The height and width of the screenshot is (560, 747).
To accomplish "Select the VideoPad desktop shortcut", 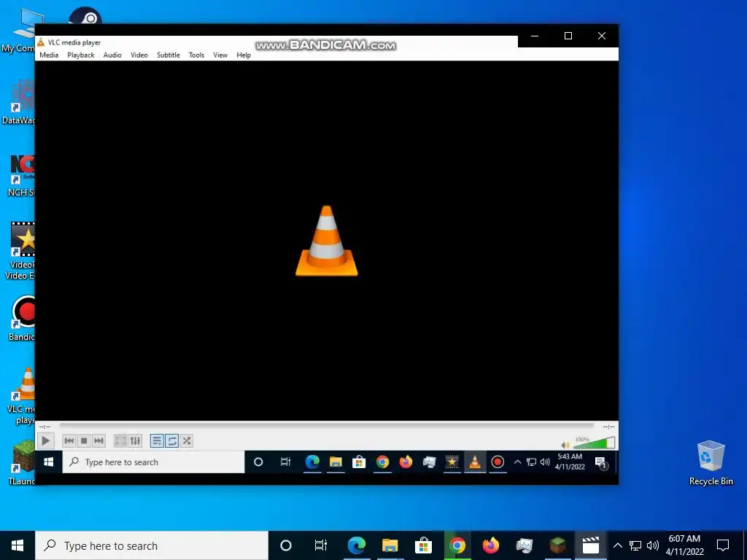I will click(x=20, y=251).
